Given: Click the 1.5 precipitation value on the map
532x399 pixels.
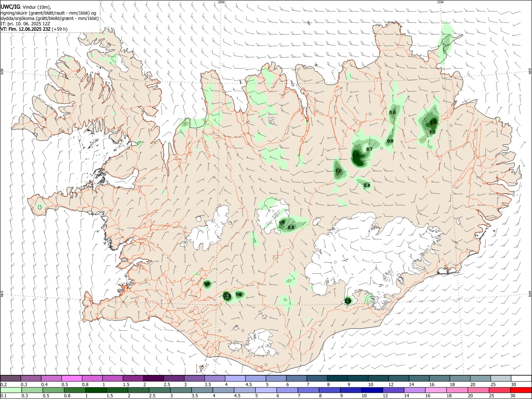Looking at the screenshot, I should [355, 156].
